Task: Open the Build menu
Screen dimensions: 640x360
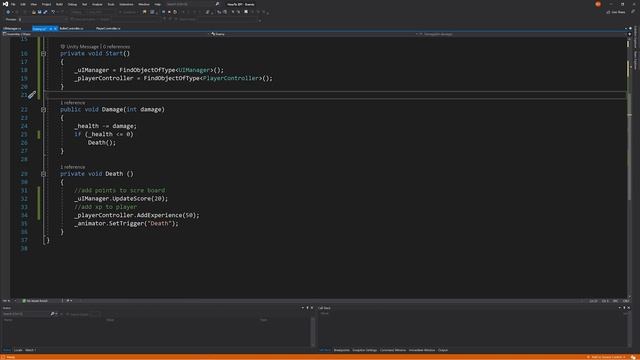Action: coord(59,4)
